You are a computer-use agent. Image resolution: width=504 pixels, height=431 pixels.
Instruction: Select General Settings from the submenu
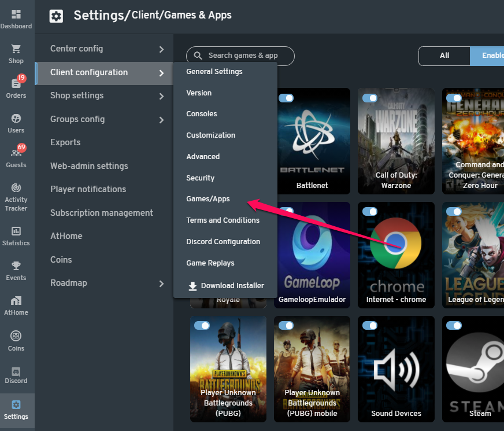click(214, 71)
